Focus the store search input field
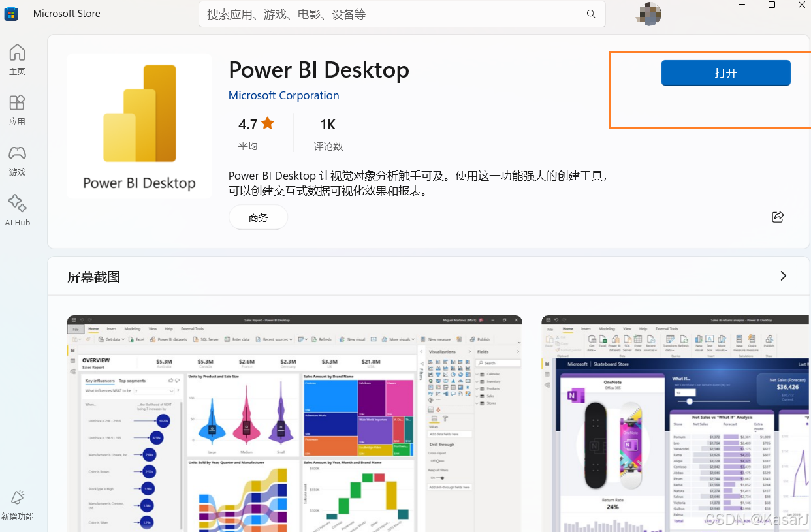Screen dimensions: 811x532 click(402, 14)
